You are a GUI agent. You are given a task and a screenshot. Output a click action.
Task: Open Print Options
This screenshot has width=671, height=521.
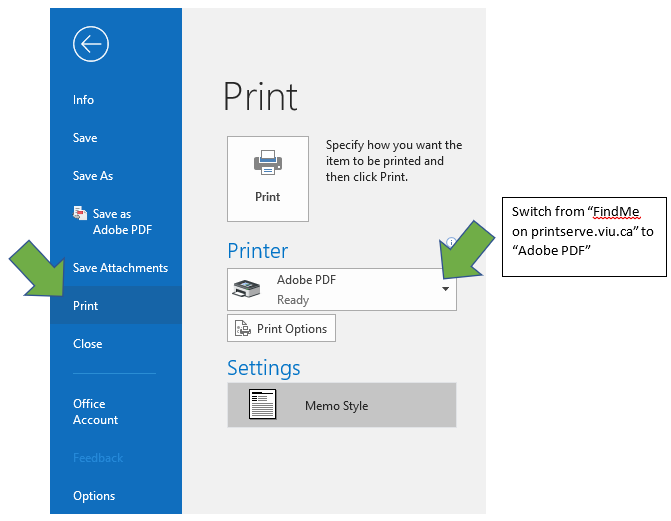281,328
